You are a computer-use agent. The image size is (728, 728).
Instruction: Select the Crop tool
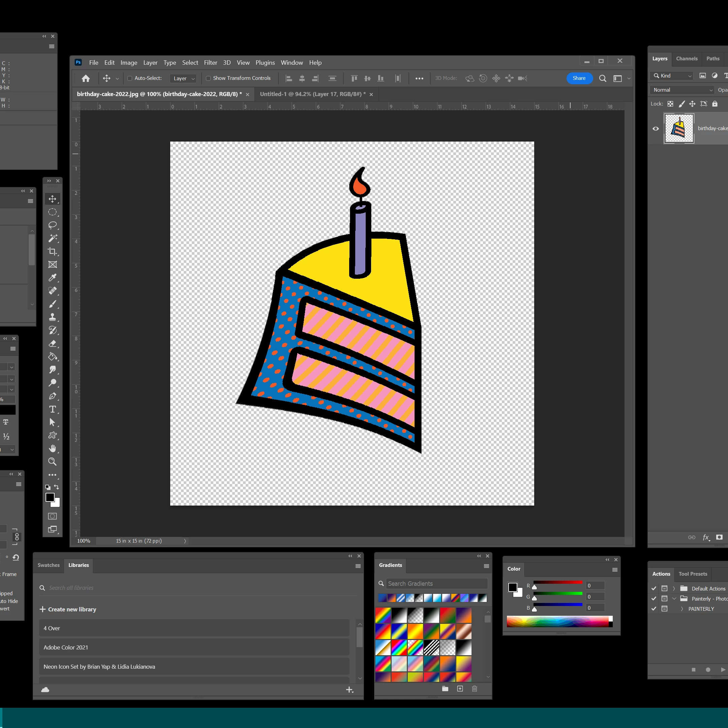click(52, 251)
